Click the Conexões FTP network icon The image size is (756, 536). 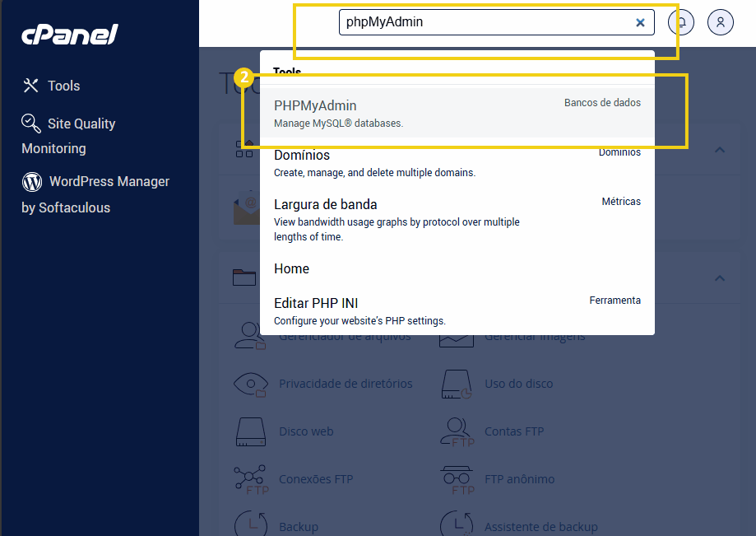click(251, 479)
